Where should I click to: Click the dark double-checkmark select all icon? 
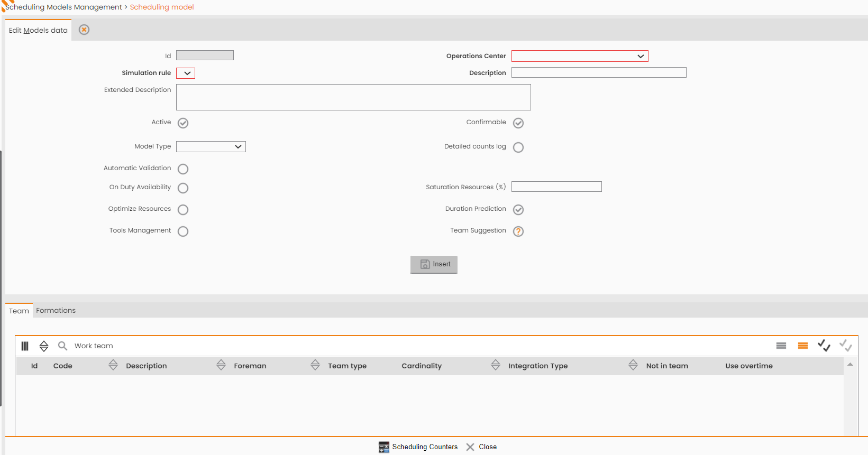824,346
